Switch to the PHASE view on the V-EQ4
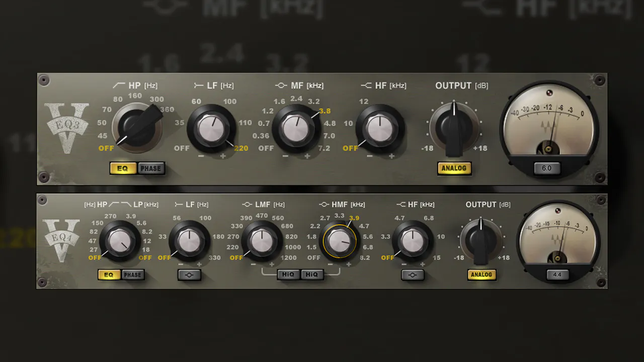644x362 pixels. 132,275
